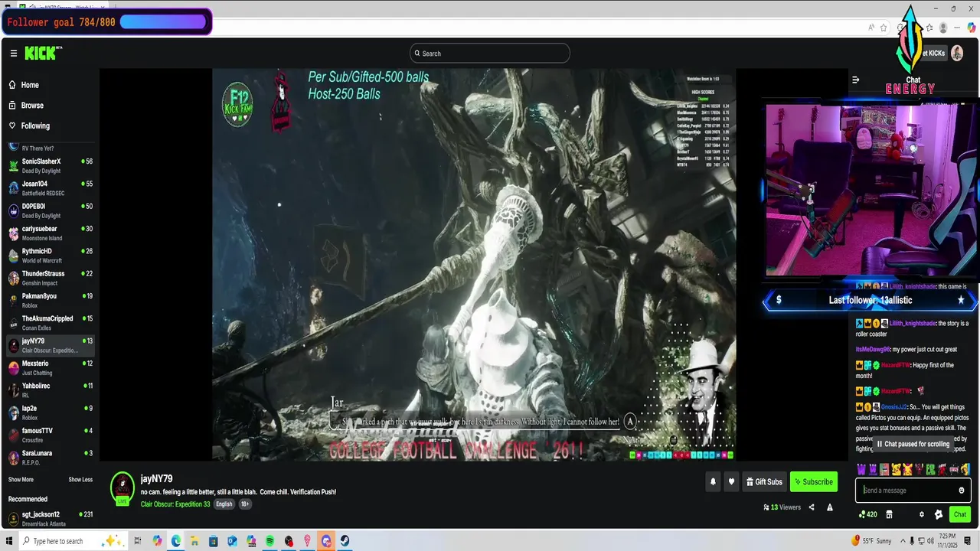Open DOPEBOI channel
The width and height of the screenshot is (980, 551).
click(51, 210)
